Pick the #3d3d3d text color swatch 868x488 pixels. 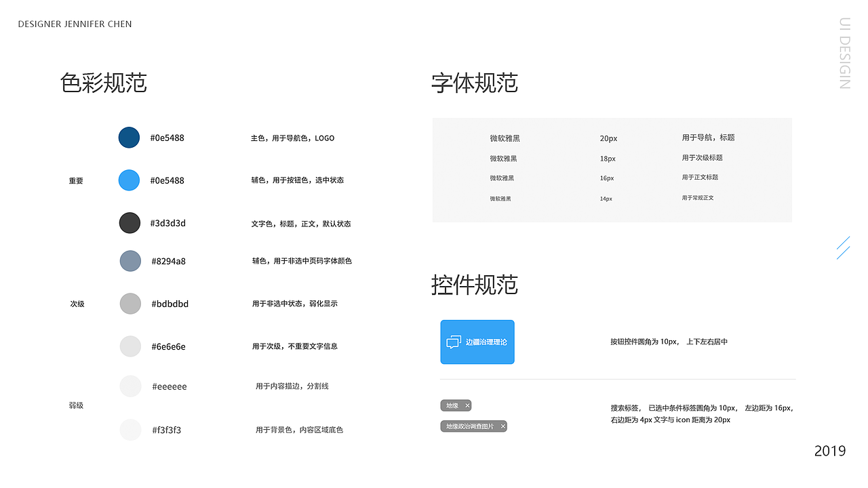(x=130, y=223)
